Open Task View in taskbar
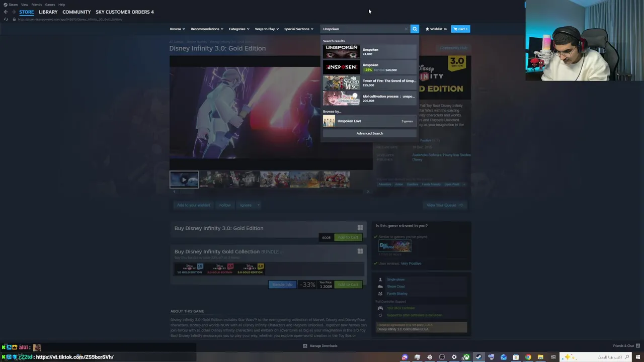Viewport: 644px width, 362px height. (553, 357)
